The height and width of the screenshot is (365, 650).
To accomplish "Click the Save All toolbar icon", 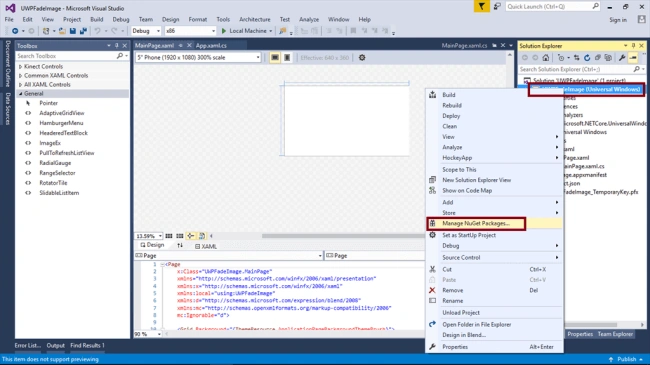I will tap(83, 31).
